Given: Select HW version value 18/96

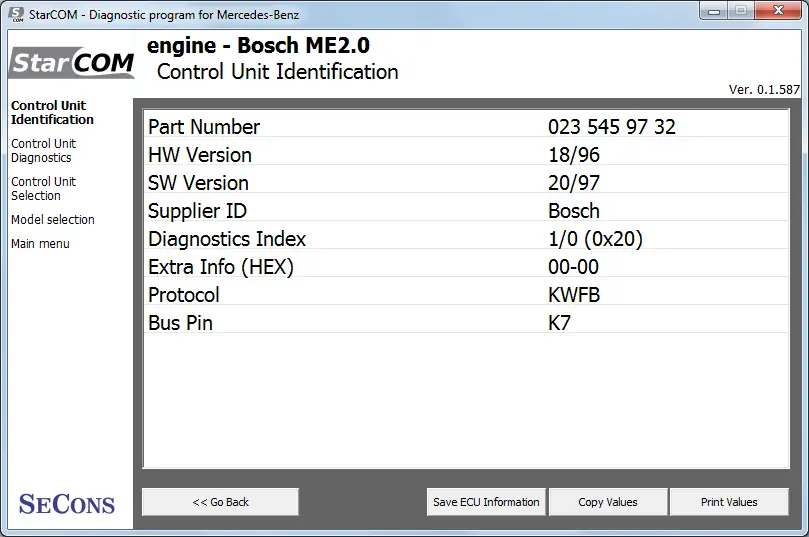Looking at the screenshot, I should (x=574, y=155).
